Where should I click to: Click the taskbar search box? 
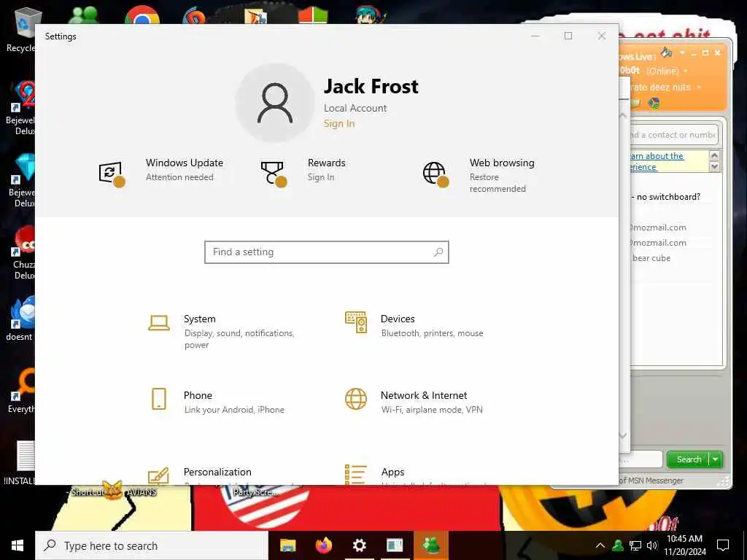(x=152, y=545)
